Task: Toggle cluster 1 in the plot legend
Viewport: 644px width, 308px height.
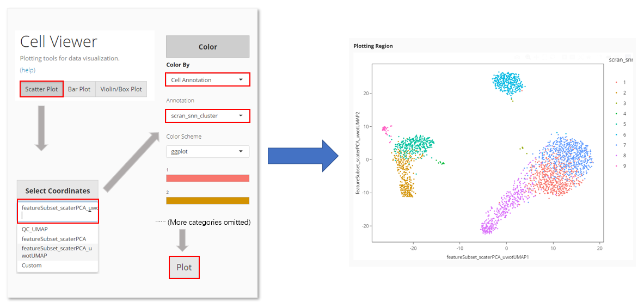Action: (x=621, y=82)
